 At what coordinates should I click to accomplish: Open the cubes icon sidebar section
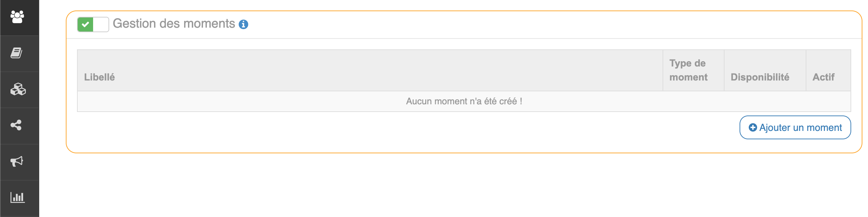18,89
